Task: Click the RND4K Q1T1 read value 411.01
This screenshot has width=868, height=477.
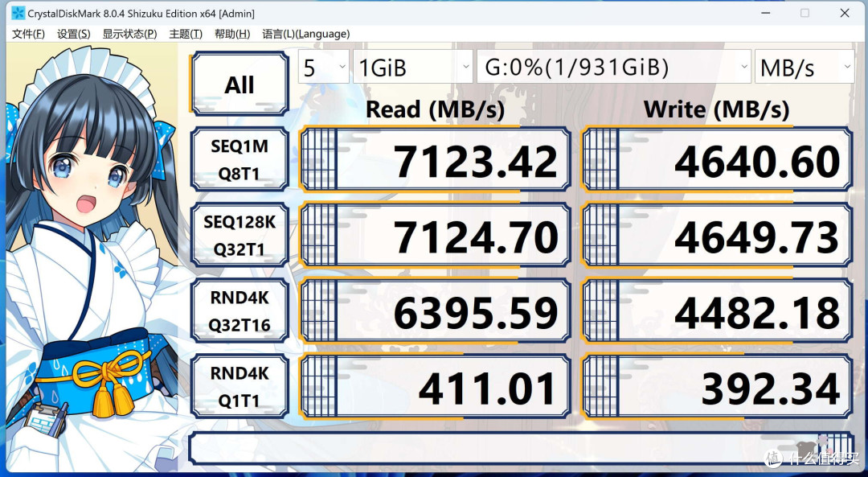Action: point(435,387)
